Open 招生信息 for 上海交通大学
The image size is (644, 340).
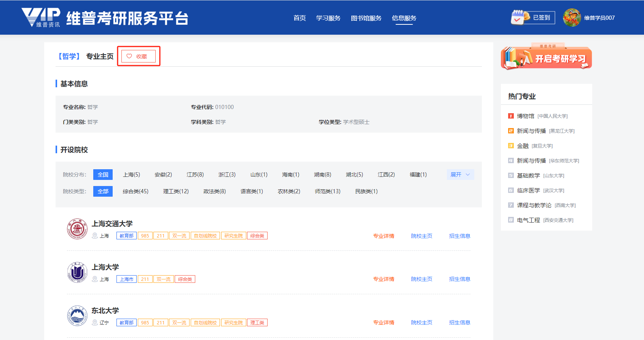(460, 236)
